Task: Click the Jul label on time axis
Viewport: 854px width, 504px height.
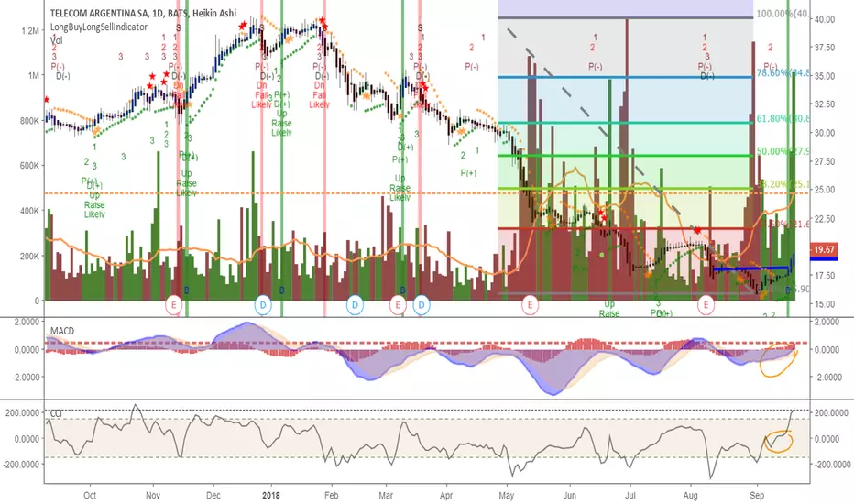Action: point(630,495)
